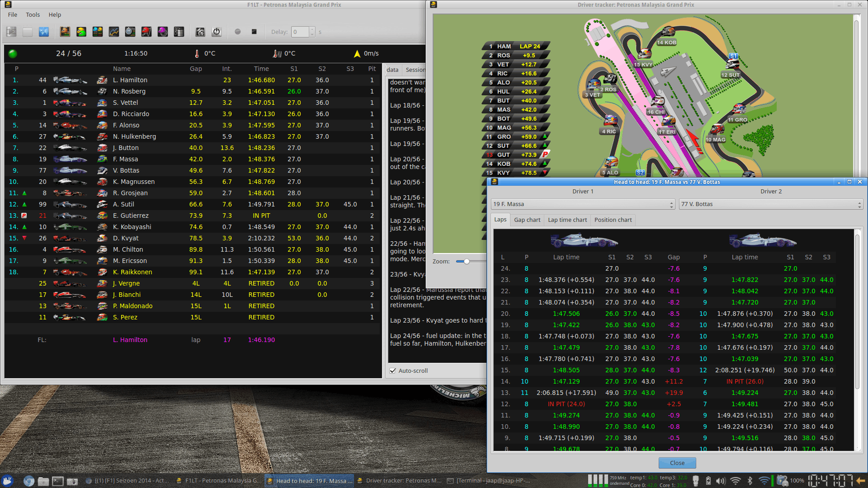Image resolution: width=868 pixels, height=488 pixels.
Task: Open the session stopwatch toolbar icon
Action: [x=130, y=32]
